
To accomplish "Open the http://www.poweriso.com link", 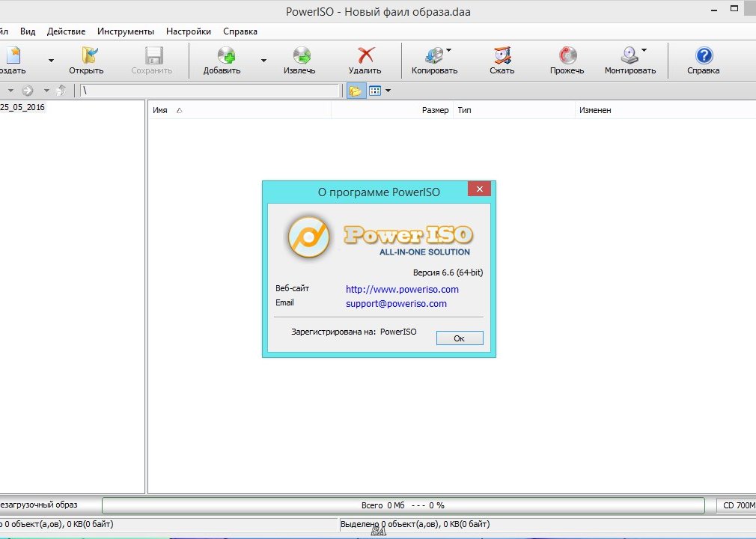I will click(402, 289).
